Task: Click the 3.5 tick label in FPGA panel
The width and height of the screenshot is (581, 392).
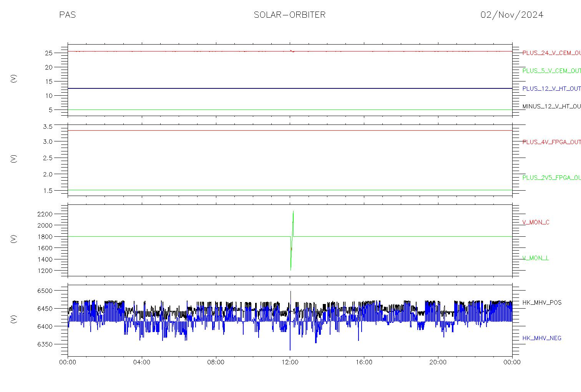Action: coord(47,126)
